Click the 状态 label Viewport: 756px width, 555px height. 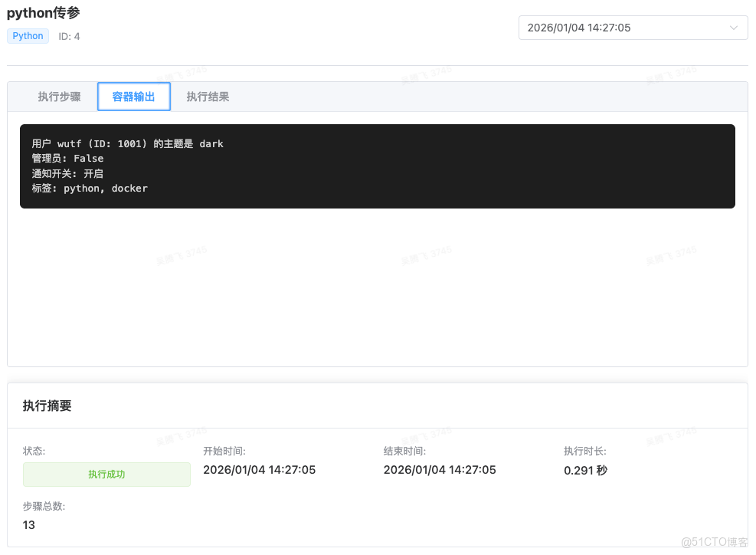34,452
